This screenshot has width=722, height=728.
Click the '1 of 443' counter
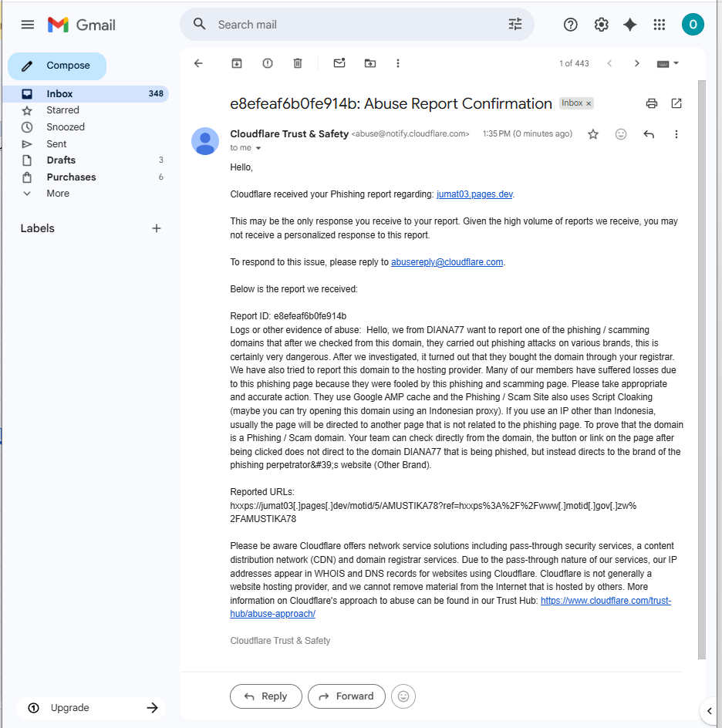tap(574, 63)
